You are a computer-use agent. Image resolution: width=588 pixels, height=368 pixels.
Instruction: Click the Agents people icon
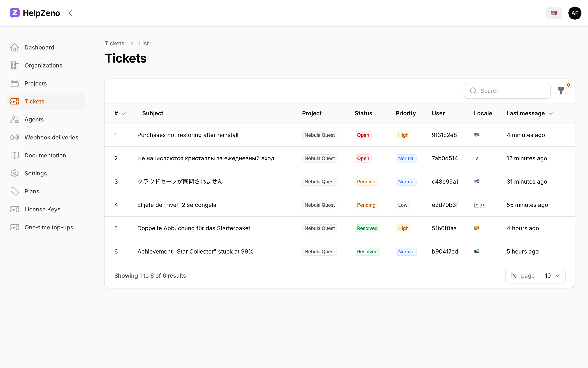[x=14, y=120]
